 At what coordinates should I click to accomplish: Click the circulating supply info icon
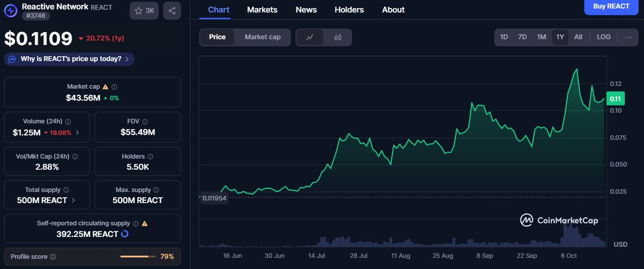click(136, 223)
